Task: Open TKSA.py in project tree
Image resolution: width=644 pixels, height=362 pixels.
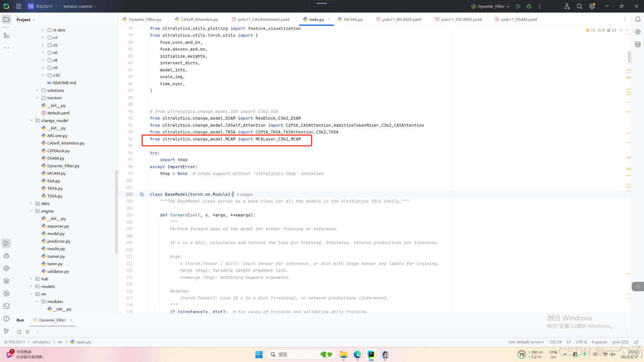Action: click(55, 188)
